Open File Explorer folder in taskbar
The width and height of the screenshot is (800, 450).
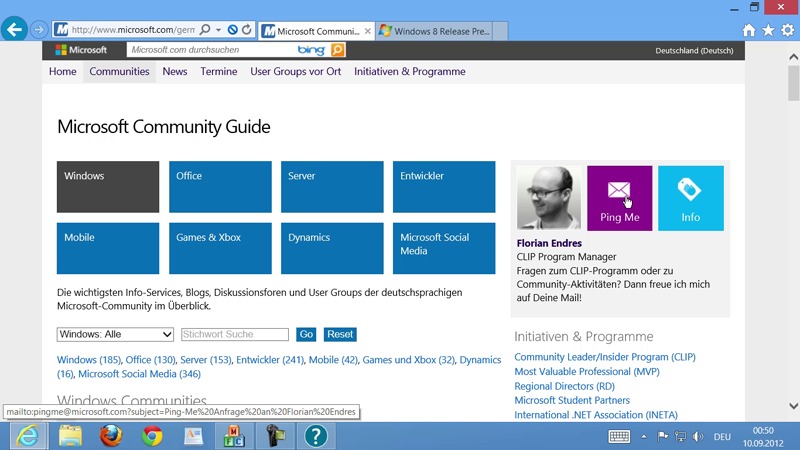coord(70,436)
